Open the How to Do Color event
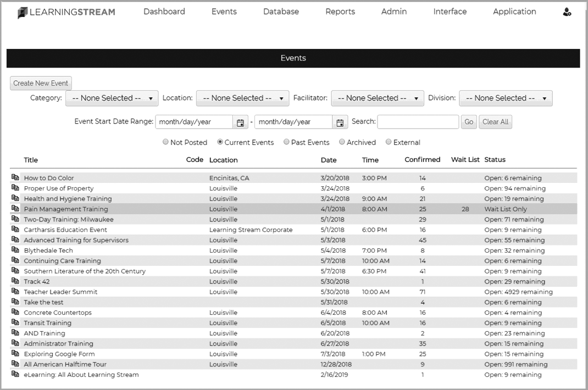The width and height of the screenshot is (588, 390). 49,178
